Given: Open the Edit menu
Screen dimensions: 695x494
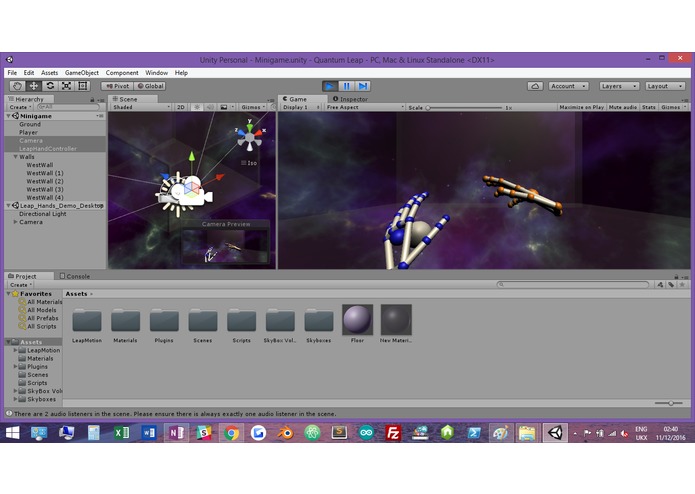Looking at the screenshot, I should 29,73.
